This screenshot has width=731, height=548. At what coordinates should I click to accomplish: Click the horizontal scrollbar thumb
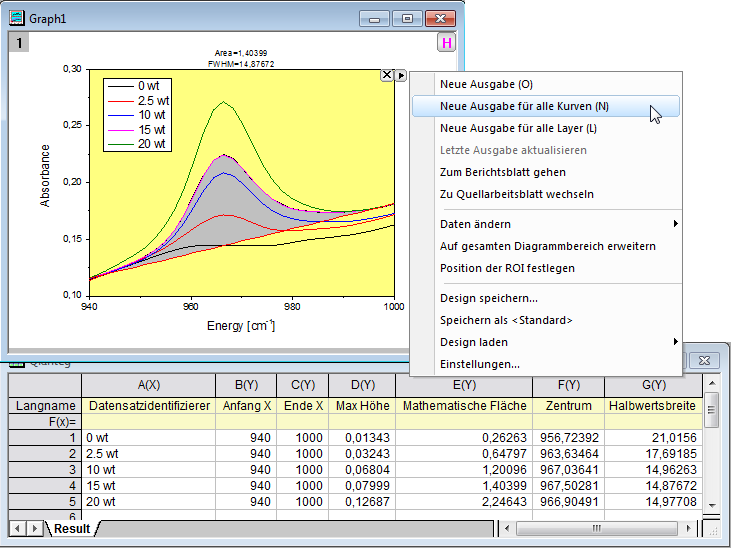597,529
